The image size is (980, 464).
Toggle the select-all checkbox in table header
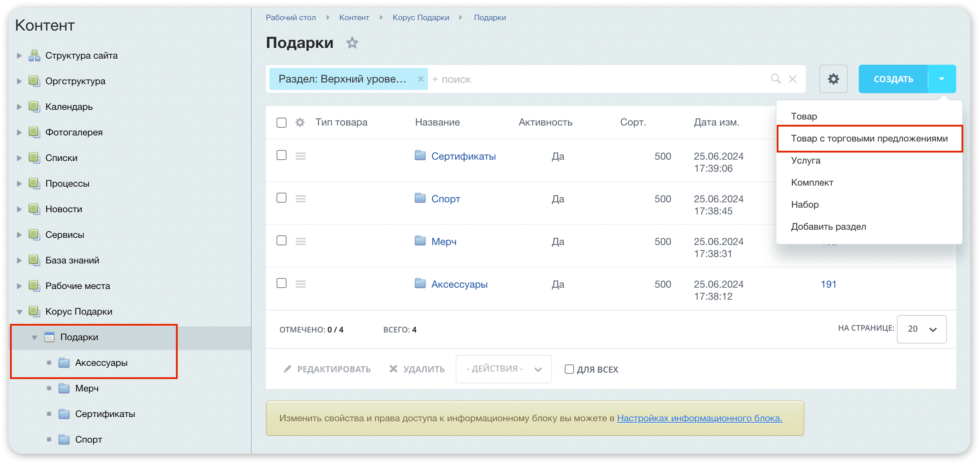pyautogui.click(x=282, y=122)
